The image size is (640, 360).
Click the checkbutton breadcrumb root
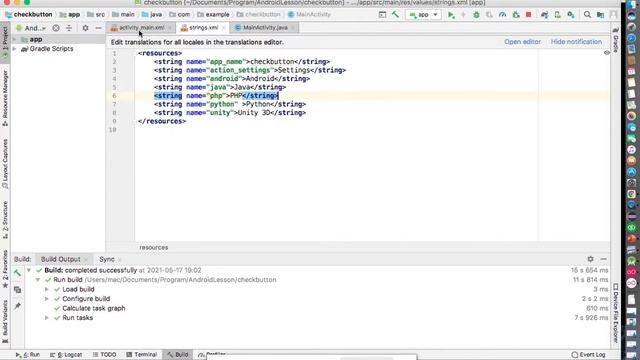tap(29, 15)
